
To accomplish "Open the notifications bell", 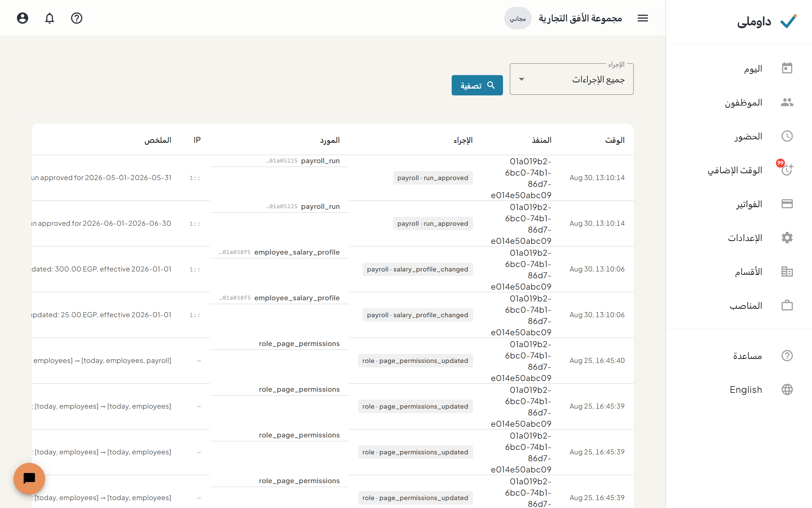I will 50,18.
